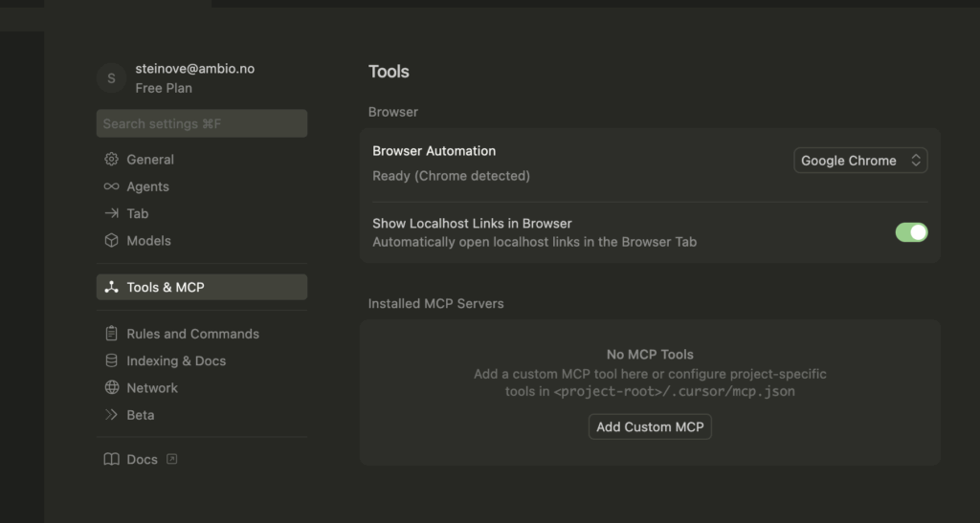
Task: Click the user avatar with letter S
Action: [111, 78]
